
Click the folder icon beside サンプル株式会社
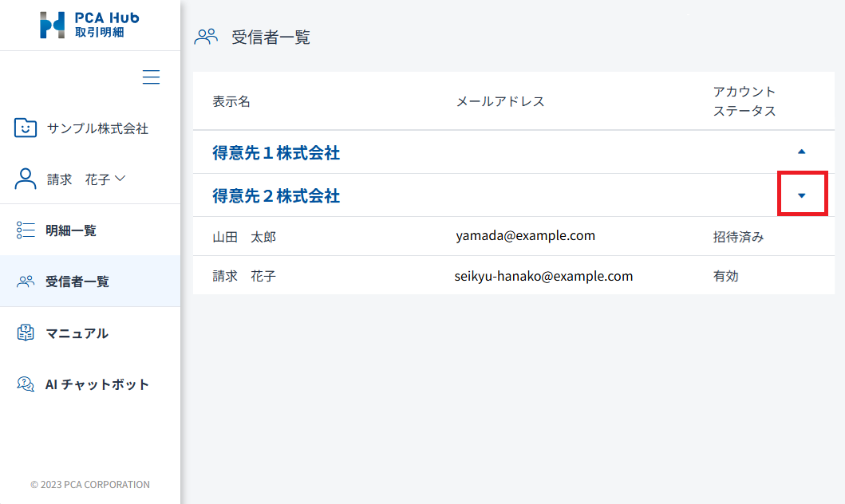(x=26, y=128)
